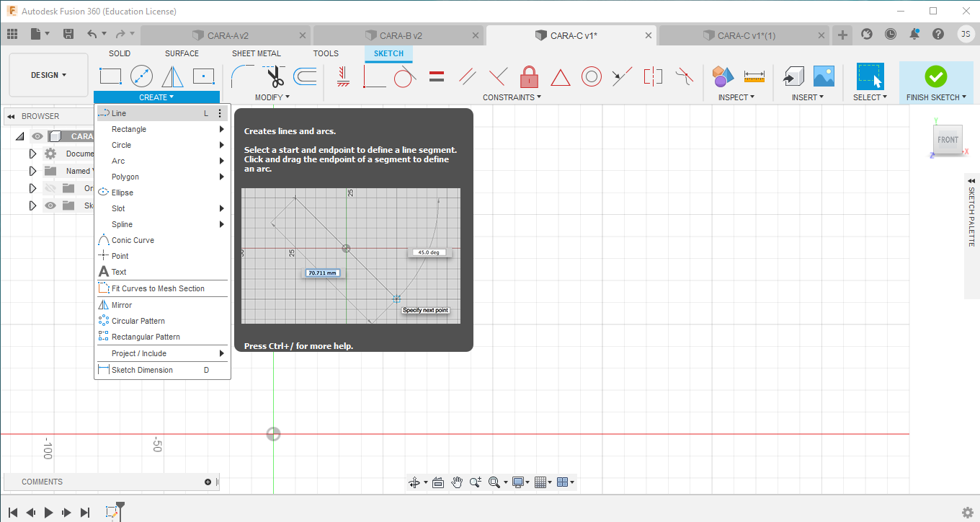
Task: Select the 2-Point Rectangle tool in the toolbar
Action: 110,76
